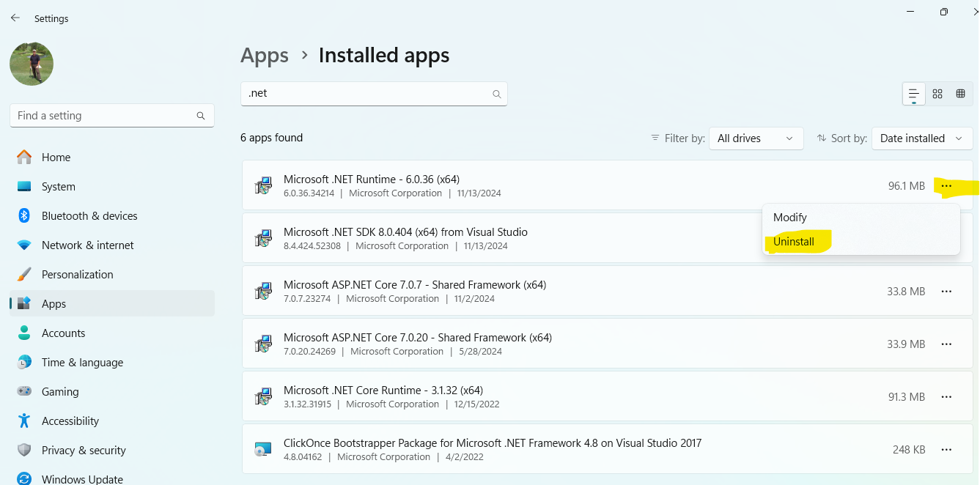Click the Bluetooth icon in sidebar
Viewport: 980px width, 485px height.
24,215
